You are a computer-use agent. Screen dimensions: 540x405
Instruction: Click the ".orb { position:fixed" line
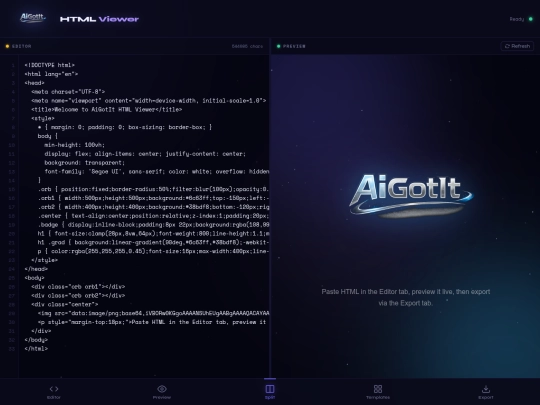153,189
